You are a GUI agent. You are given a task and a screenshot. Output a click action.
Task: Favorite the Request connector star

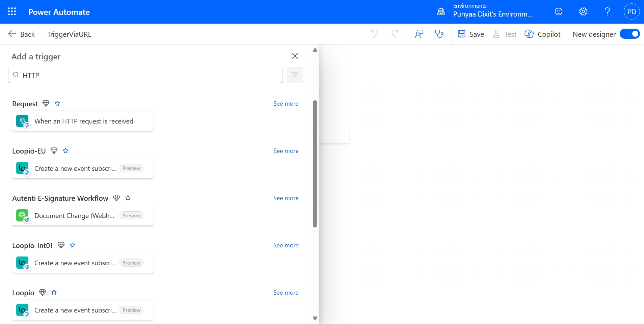[57, 104]
